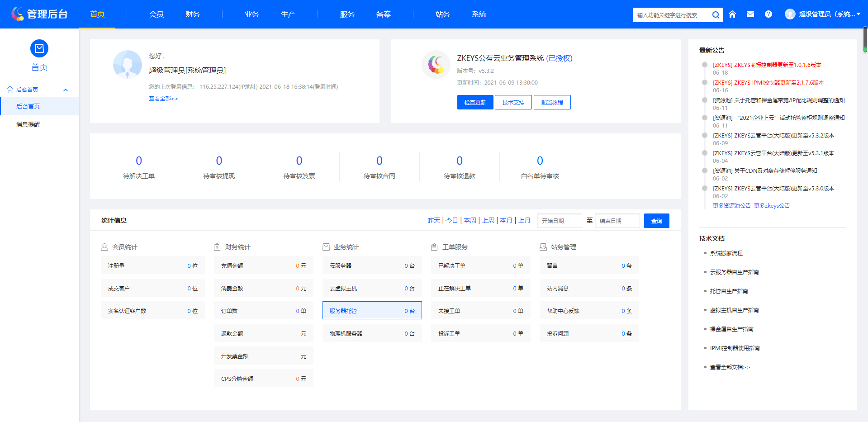The height and width of the screenshot is (422, 868).
Task: Open messages via envelope icon
Action: pos(750,14)
